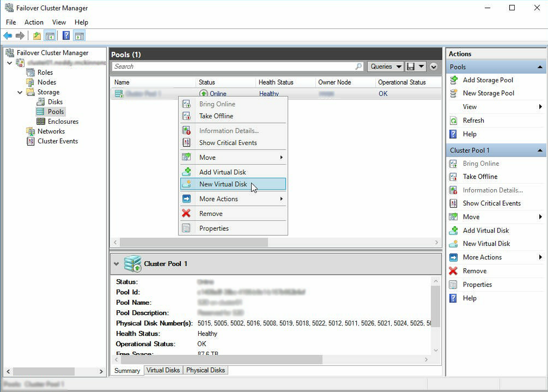Select Pools in the Storage tree

pos(56,112)
